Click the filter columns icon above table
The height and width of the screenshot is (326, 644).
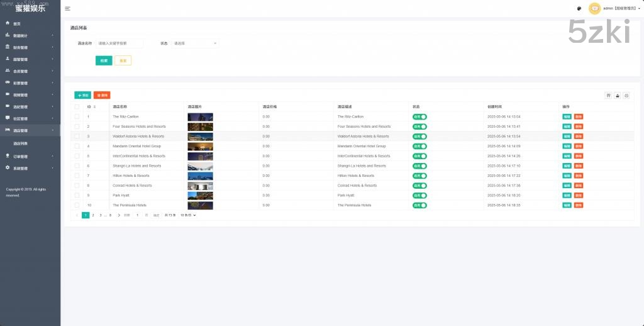pyautogui.click(x=608, y=95)
